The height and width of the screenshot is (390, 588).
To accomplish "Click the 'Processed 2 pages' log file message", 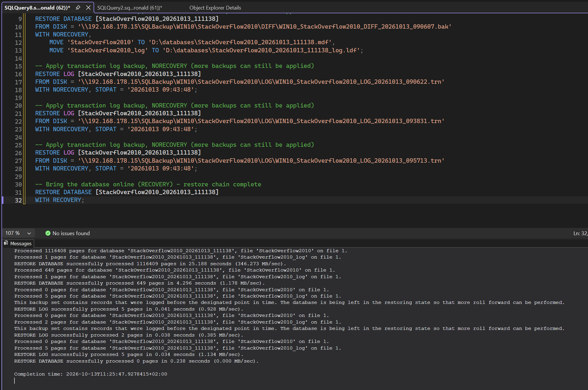I will pyautogui.click(x=178, y=322).
